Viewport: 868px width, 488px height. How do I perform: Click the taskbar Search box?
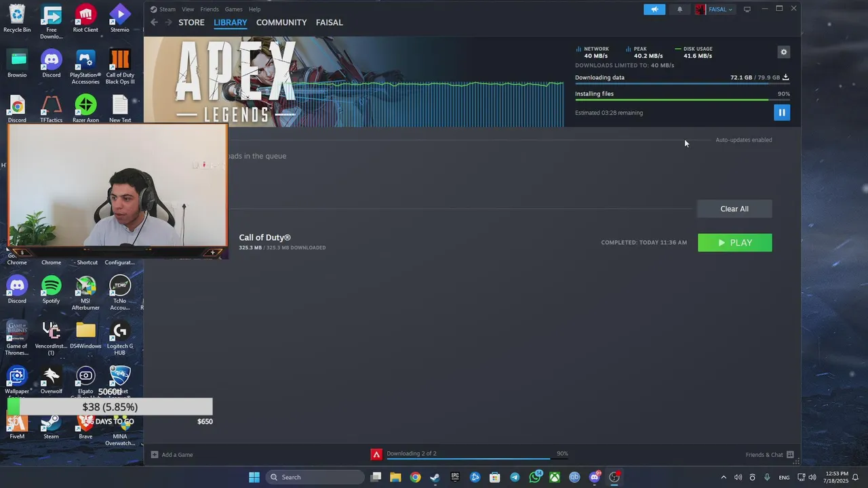pyautogui.click(x=315, y=477)
